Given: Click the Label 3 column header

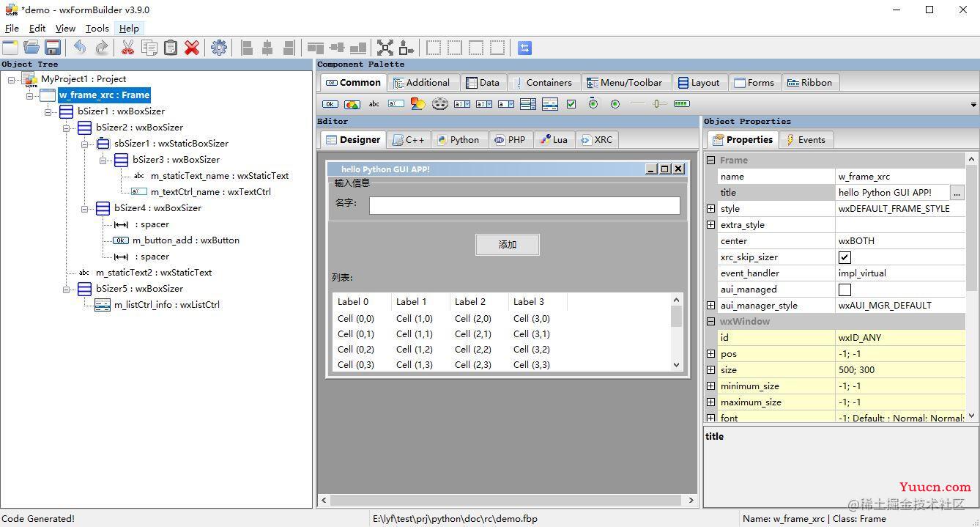Looking at the screenshot, I should [x=538, y=301].
